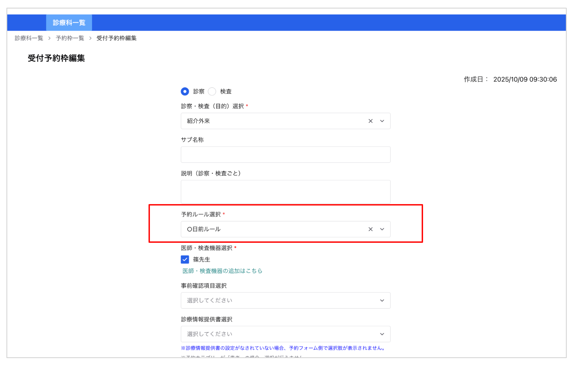The width and height of the screenshot is (588, 366).
Task: Select the 診察 radio button
Action: 185,91
